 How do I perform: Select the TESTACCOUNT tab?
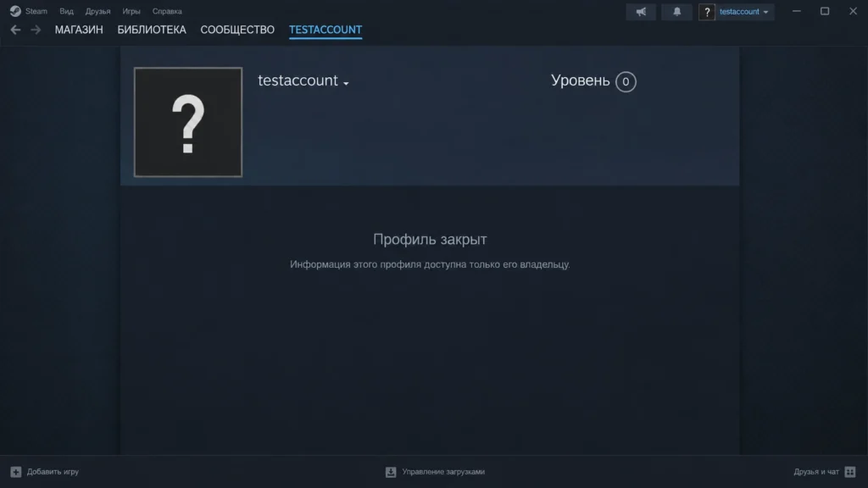[325, 30]
